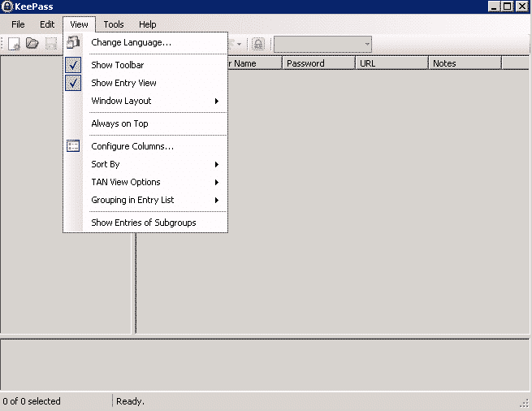The image size is (532, 411).
Task: Click the User Name column header
Action: coord(254,63)
